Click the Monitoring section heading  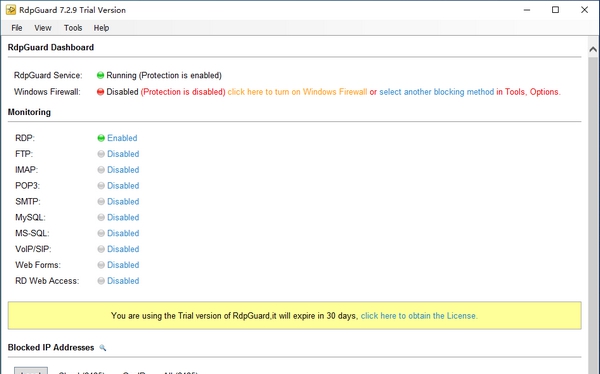pyautogui.click(x=29, y=112)
